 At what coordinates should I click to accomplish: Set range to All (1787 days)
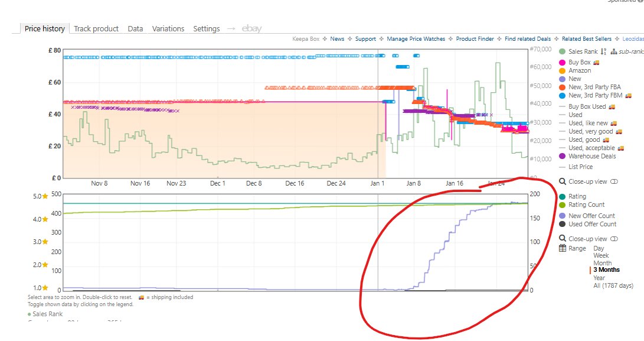point(613,285)
